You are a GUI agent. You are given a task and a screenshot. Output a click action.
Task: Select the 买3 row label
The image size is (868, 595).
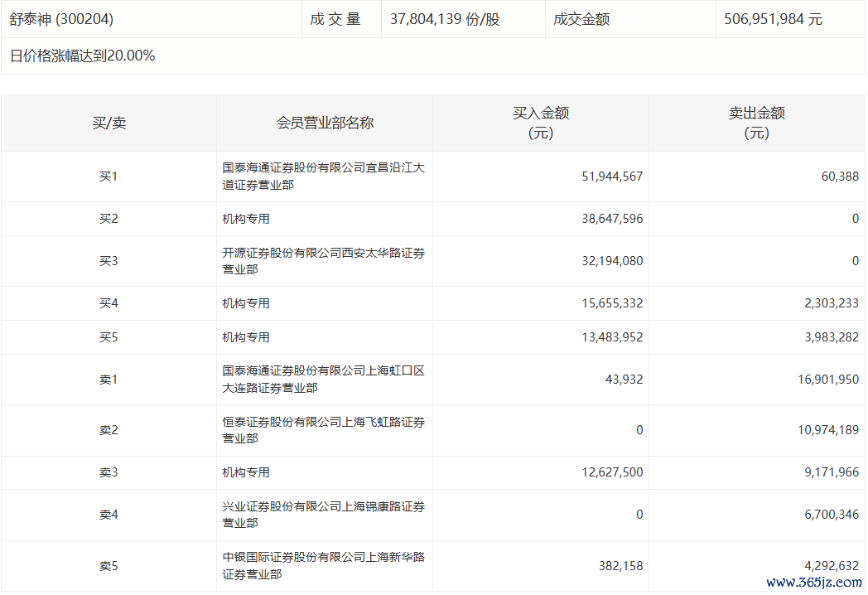[x=108, y=261]
